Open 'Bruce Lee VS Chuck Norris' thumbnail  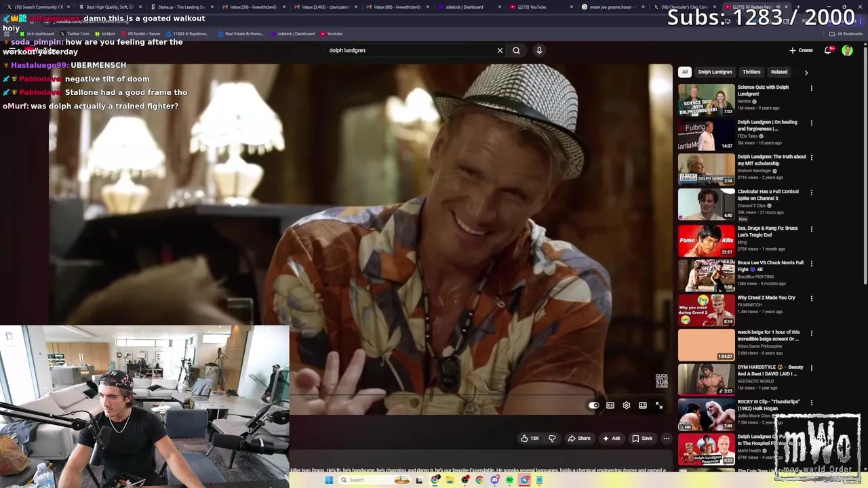point(706,275)
